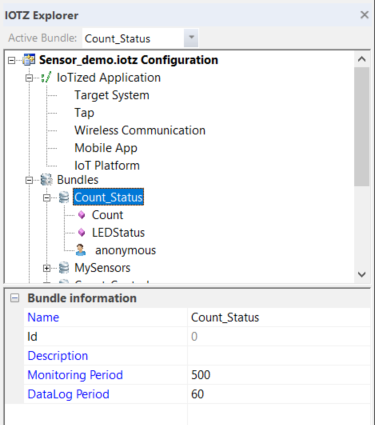Click the anonymous user profile icon
The width and height of the screenshot is (375, 425).
click(x=81, y=250)
